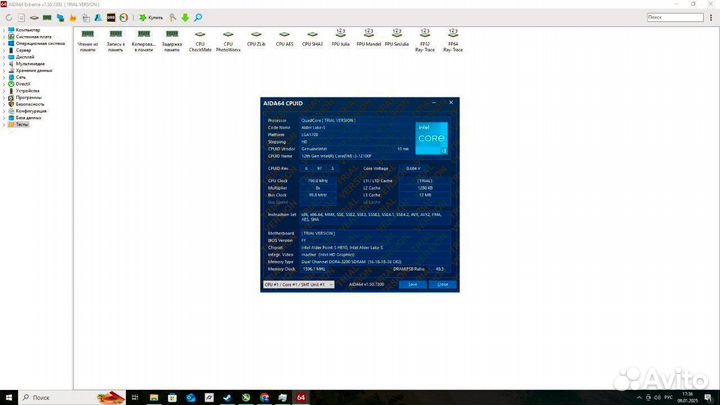Open the FPU SinJulia benchmark

397,38
